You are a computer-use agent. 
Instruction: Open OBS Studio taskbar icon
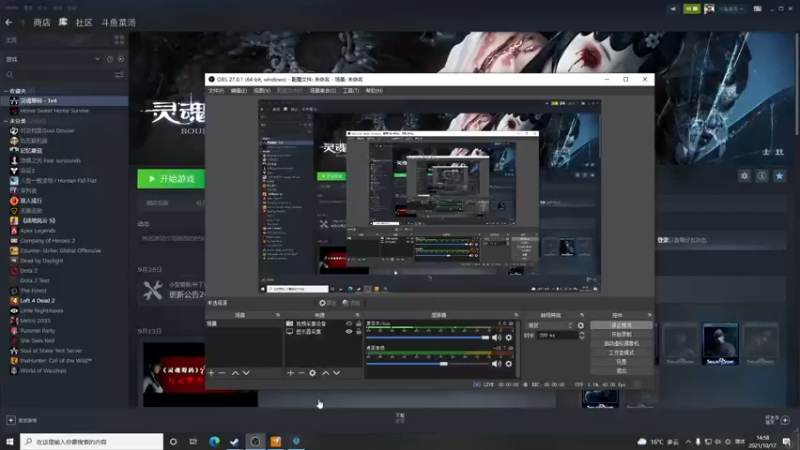pyautogui.click(x=255, y=441)
